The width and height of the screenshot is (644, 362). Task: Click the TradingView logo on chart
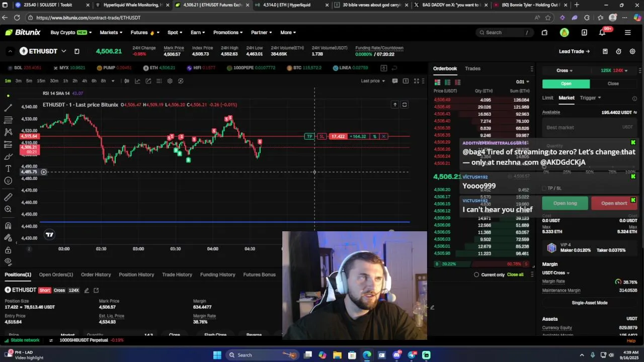(x=49, y=234)
